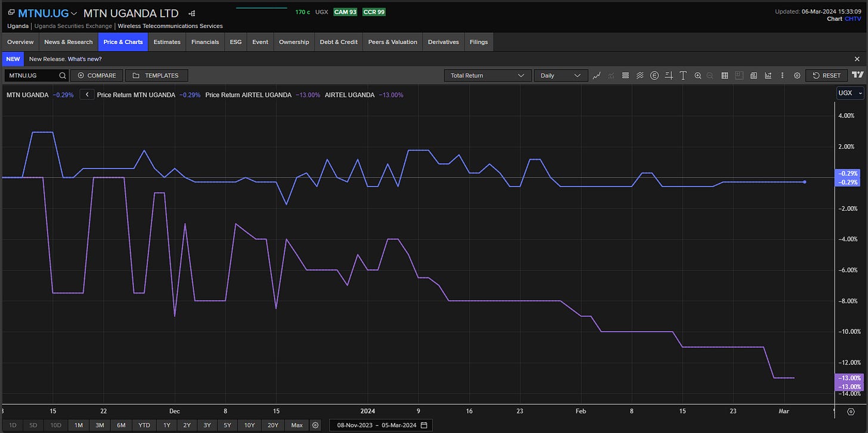
Task: Click the save chart image icon
Action: pyautogui.click(x=754, y=76)
